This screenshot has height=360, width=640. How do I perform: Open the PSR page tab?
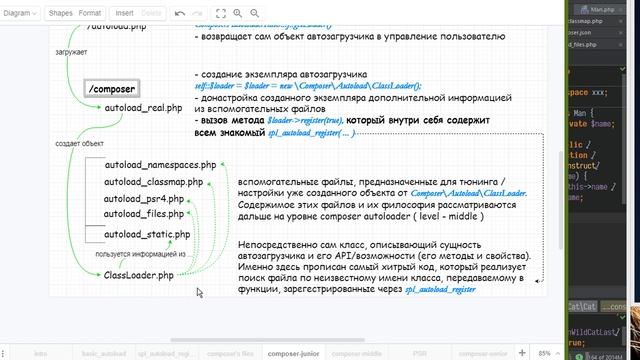420,353
